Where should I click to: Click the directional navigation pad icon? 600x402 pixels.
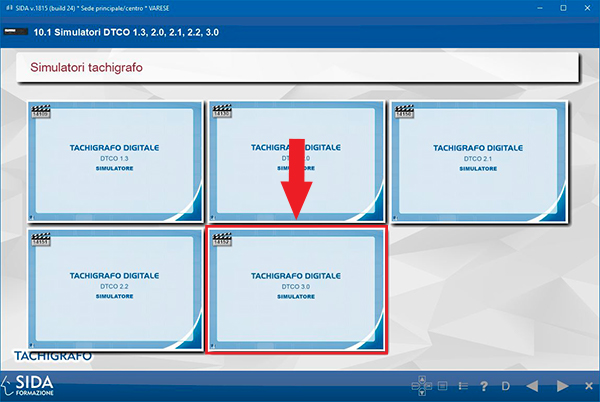point(421,385)
